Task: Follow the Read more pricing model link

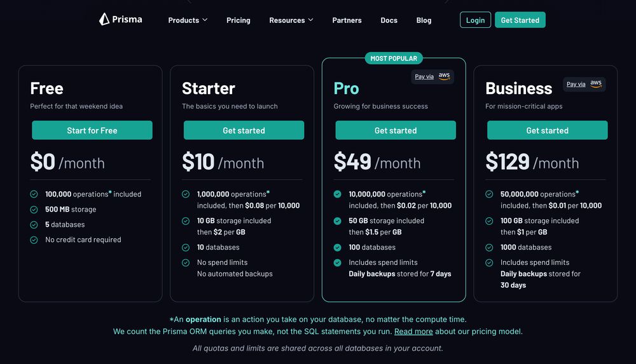Action: 413,332
